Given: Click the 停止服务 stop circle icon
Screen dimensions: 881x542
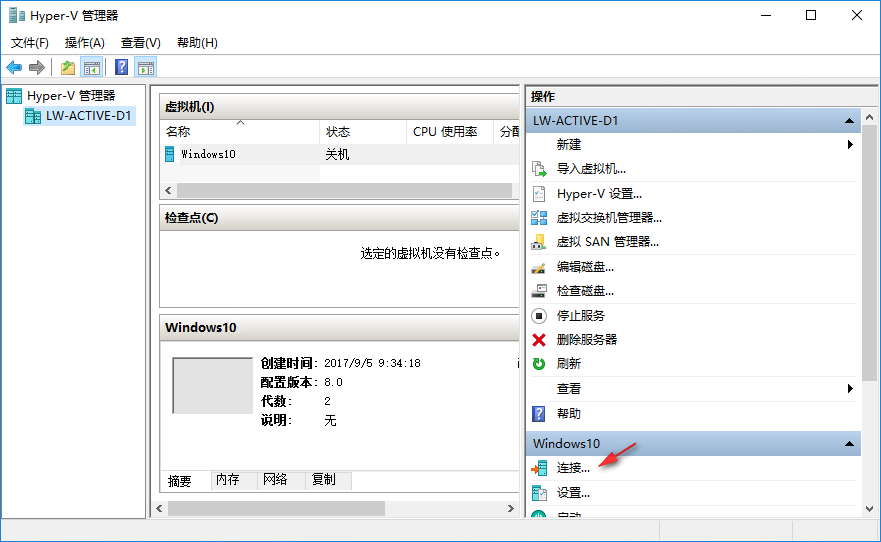Looking at the screenshot, I should click(x=539, y=316).
